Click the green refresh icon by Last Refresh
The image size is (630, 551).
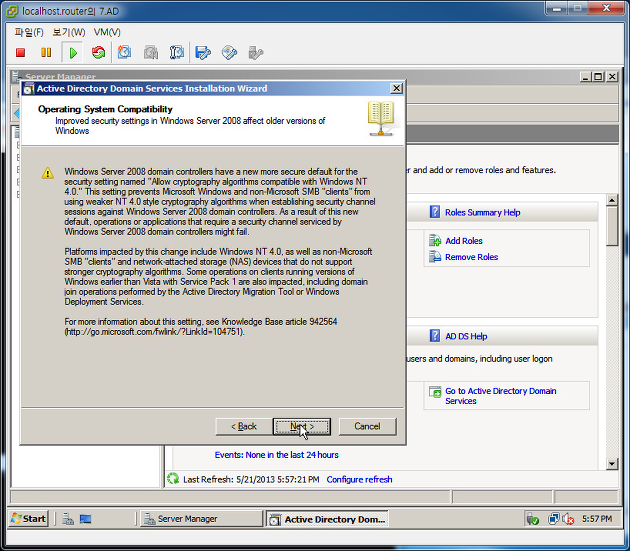[x=173, y=479]
